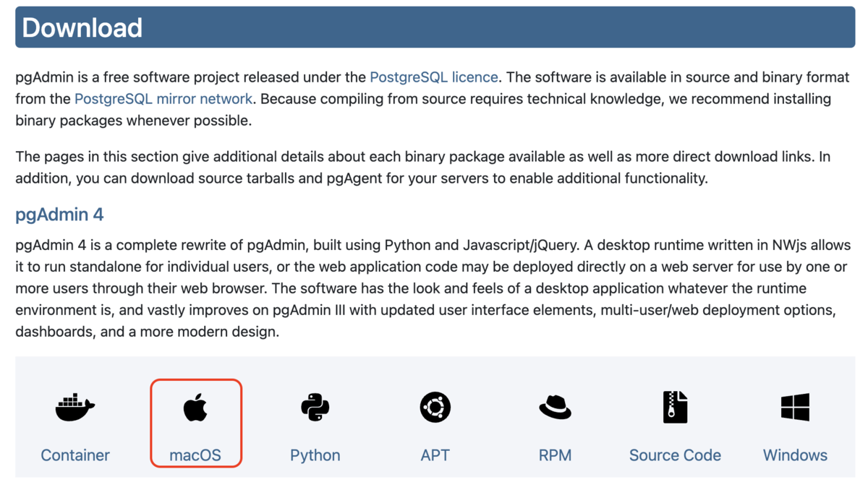Click the Ubuntu APT circle icon
Image resolution: width=868 pixels, height=490 pixels.
435,408
